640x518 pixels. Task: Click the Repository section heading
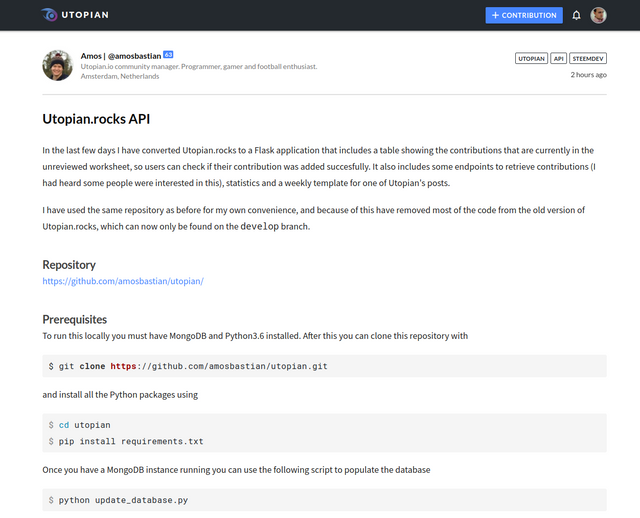69,265
